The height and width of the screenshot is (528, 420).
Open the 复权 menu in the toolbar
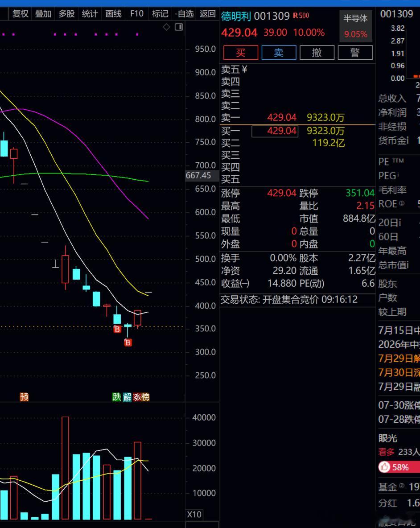pos(20,14)
